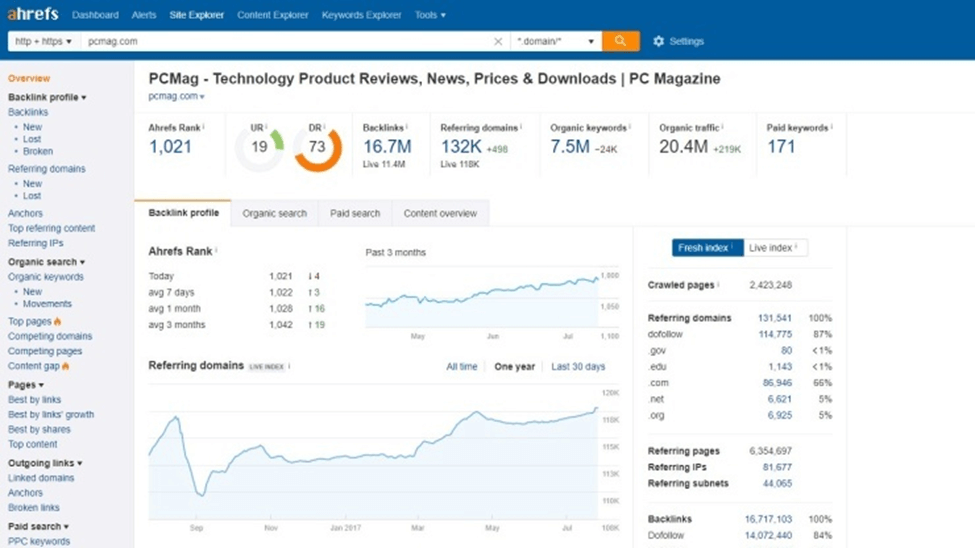Click the Ahrefs logo
Image resolution: width=975 pixels, height=548 pixels.
33,15
